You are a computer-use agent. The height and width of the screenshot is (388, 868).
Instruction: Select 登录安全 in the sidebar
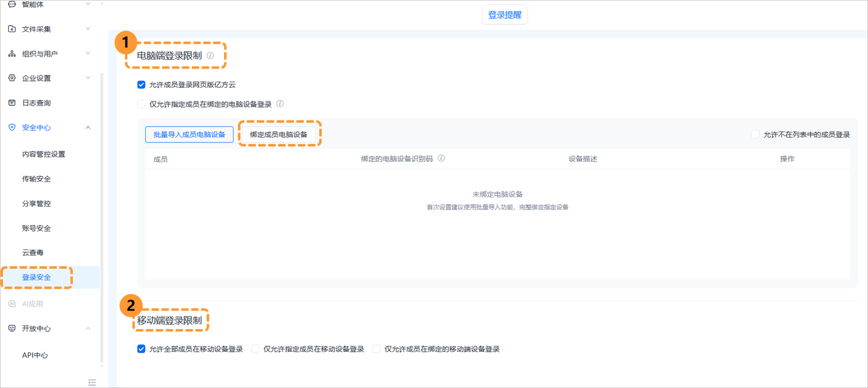[x=36, y=277]
